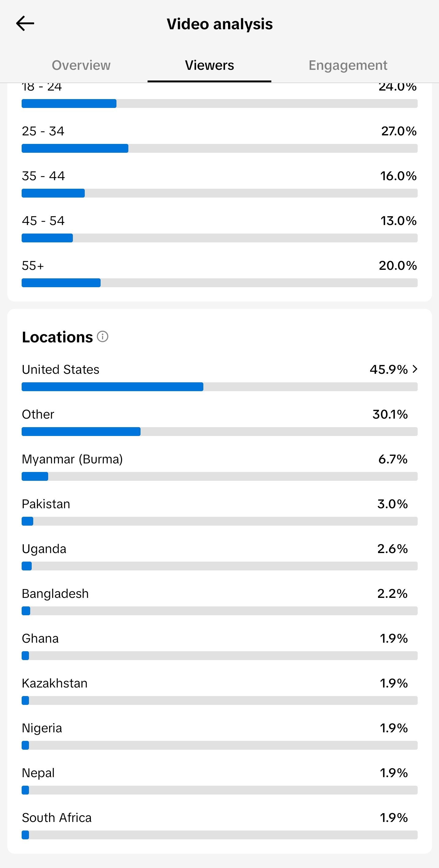439x868 pixels.
Task: Click the 55+ age group bar
Action: tap(220, 283)
